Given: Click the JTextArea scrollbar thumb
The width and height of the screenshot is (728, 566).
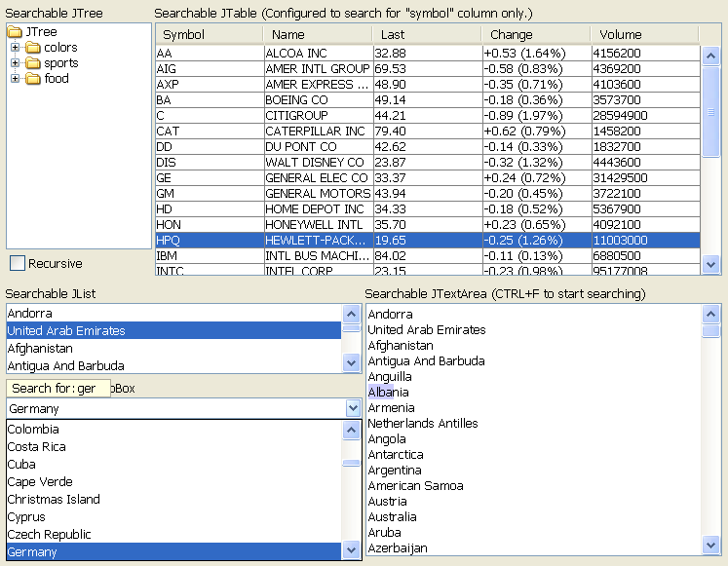Looking at the screenshot, I should 710,331.
